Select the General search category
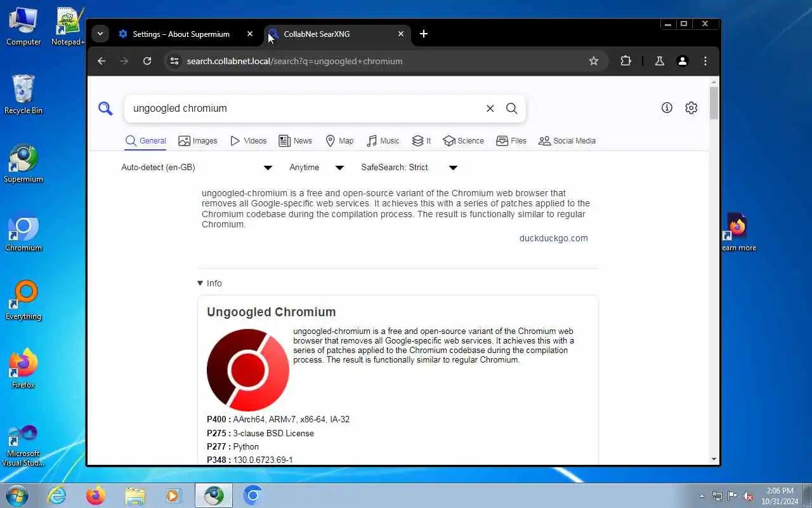Viewport: 812px width, 508px height. [145, 141]
